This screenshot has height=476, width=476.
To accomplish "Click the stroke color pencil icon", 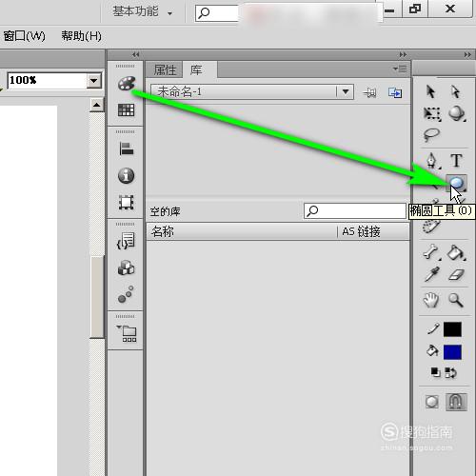I will (432, 329).
